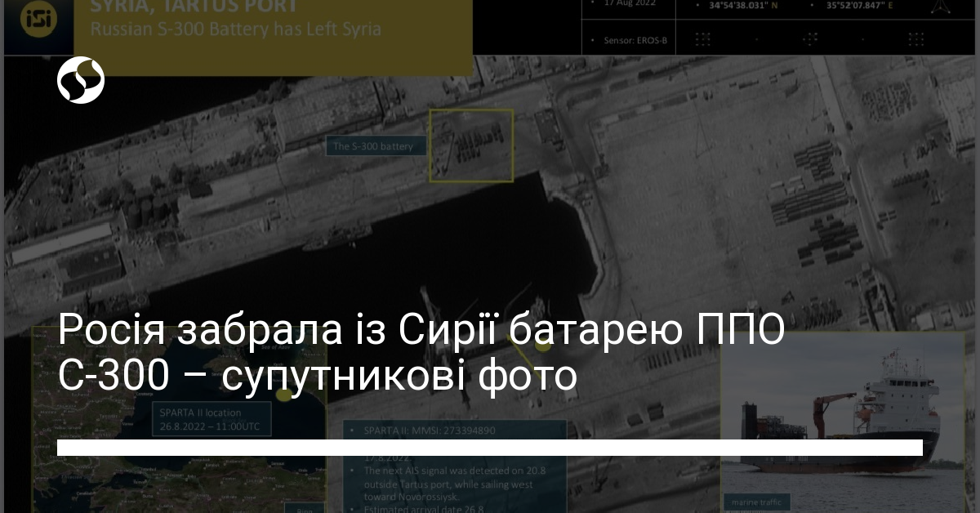
Task: Click the yellow box marking the S-300 battery
Action: click(471, 145)
